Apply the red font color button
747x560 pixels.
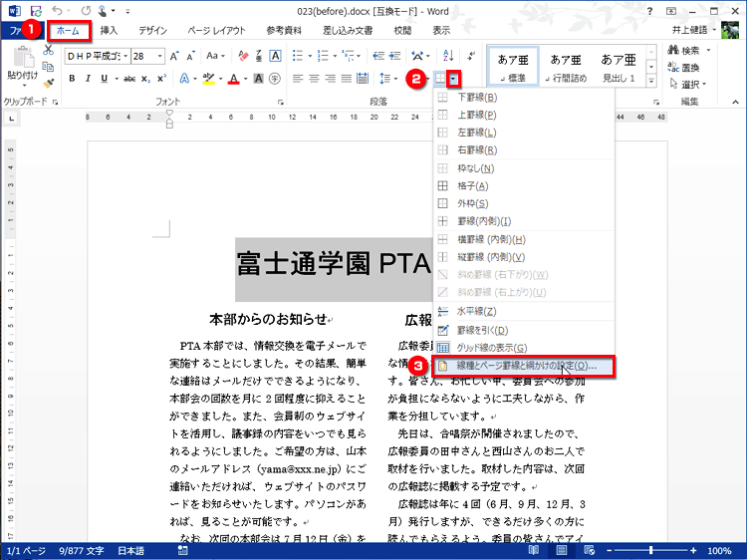(x=233, y=79)
